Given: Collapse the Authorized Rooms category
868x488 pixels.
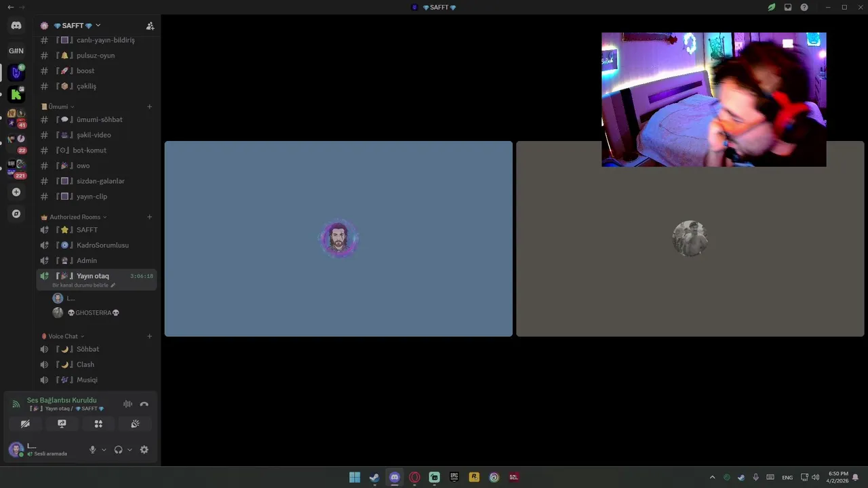Looking at the screenshot, I should pyautogui.click(x=74, y=217).
